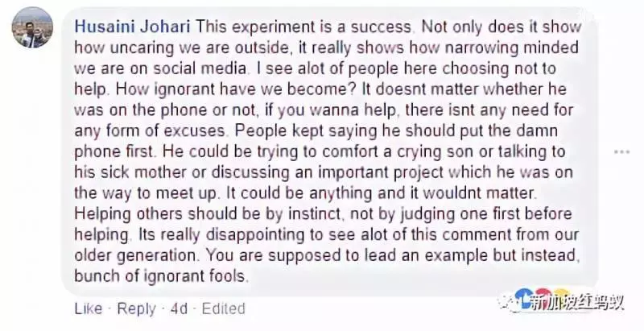This screenshot has width=644, height=331.
Task: Open the 4d timestamp permalink
Action: coord(179,308)
